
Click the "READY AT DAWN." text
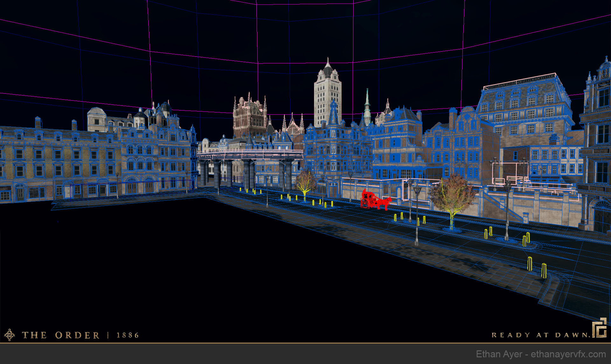click(540, 335)
